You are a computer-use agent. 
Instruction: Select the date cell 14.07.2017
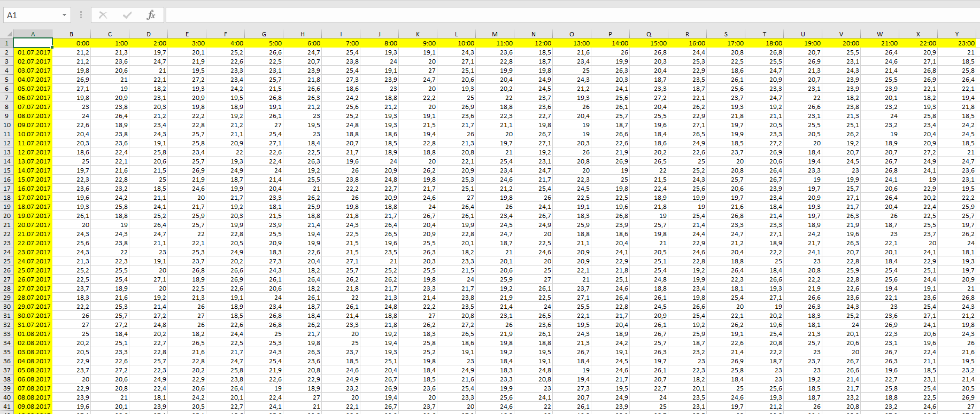click(33, 170)
